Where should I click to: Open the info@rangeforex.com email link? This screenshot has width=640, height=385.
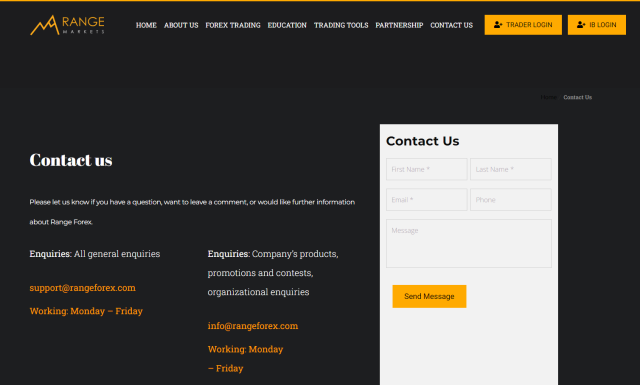click(x=253, y=326)
